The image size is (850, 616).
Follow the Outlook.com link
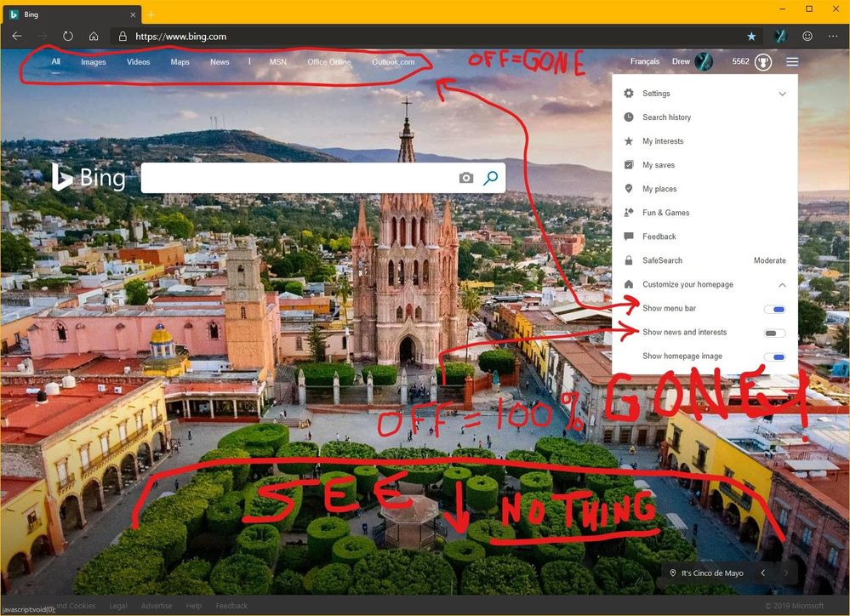(x=393, y=62)
